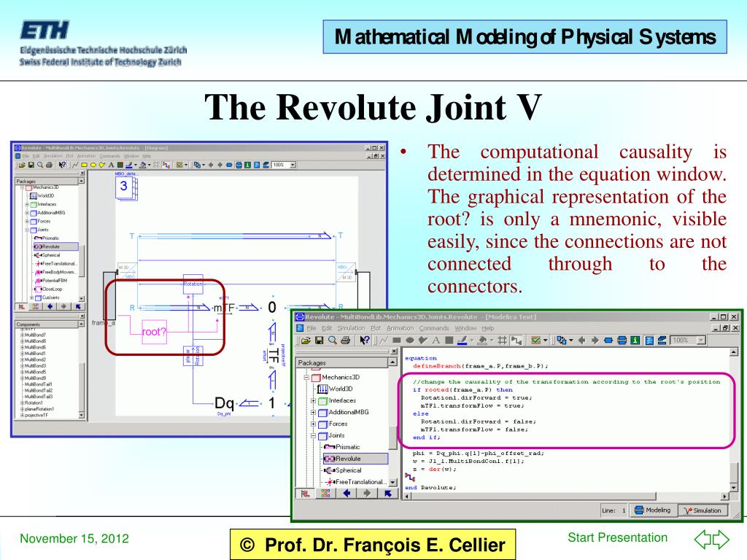Click package tree view icon below Modelica Text browser
Image resolution: width=747 pixels, height=560 pixels.
click(x=306, y=494)
